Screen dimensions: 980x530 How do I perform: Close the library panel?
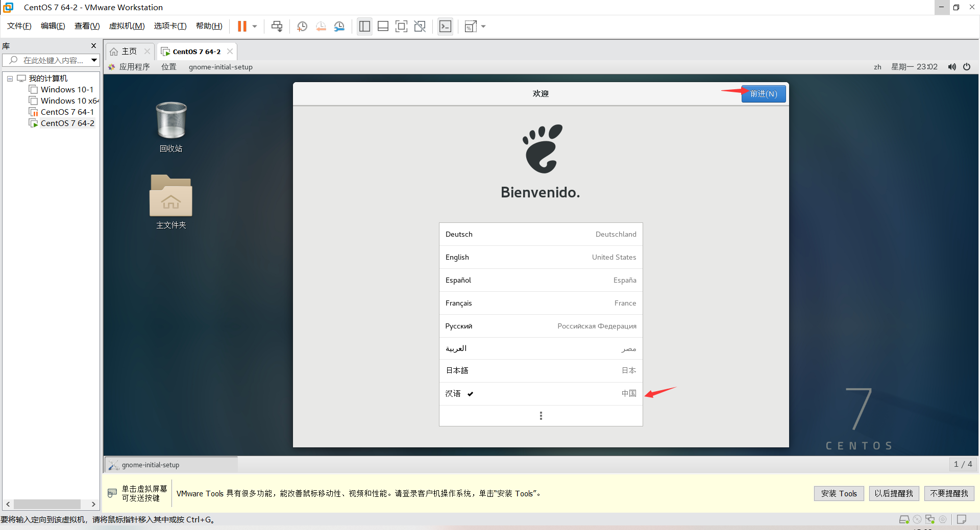[x=93, y=46]
